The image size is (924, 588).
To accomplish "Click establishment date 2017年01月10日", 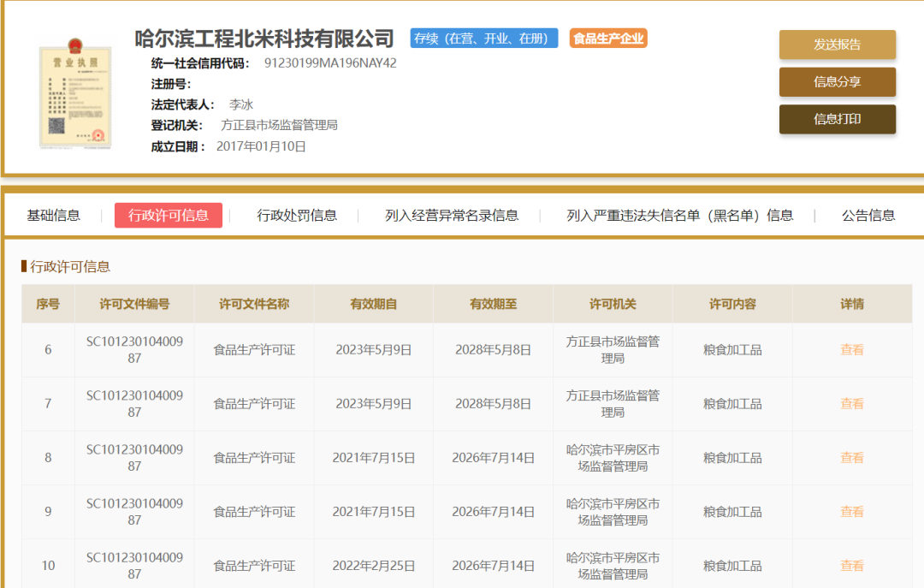I will click(261, 146).
